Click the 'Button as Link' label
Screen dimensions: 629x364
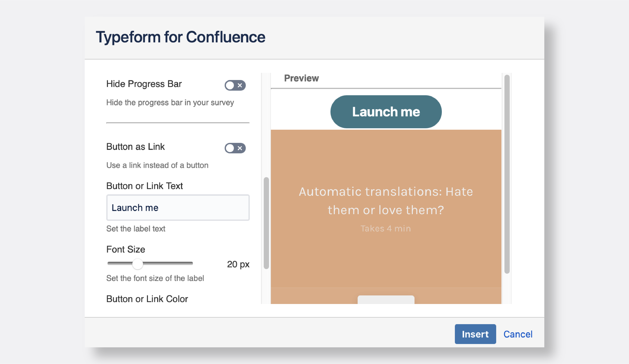(x=136, y=147)
